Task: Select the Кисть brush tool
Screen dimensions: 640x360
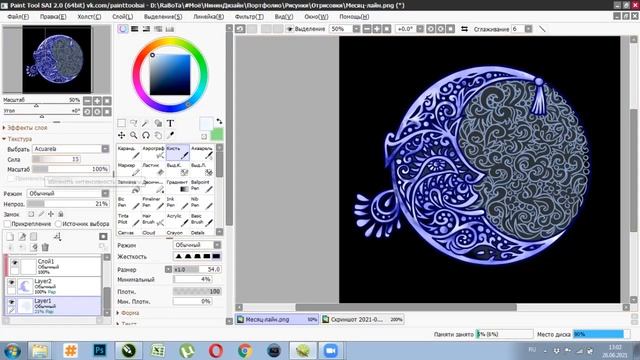Action: (178, 152)
